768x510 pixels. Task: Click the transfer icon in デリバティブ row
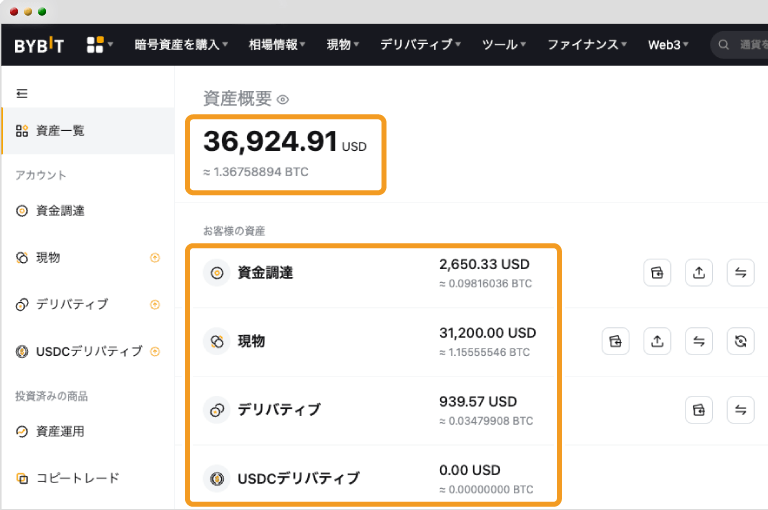click(741, 410)
